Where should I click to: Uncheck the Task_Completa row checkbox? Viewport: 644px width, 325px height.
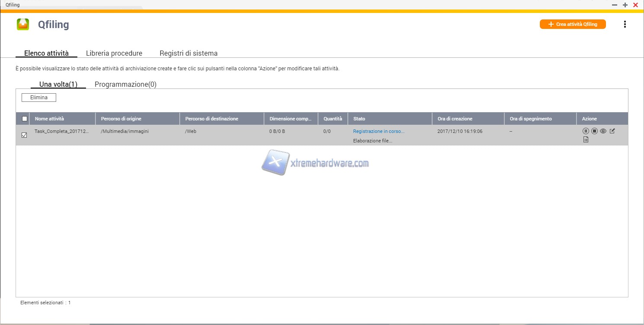25,135
